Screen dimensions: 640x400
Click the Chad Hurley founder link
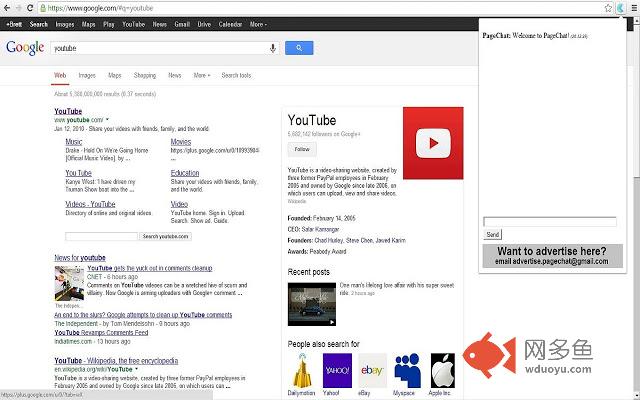(x=328, y=240)
